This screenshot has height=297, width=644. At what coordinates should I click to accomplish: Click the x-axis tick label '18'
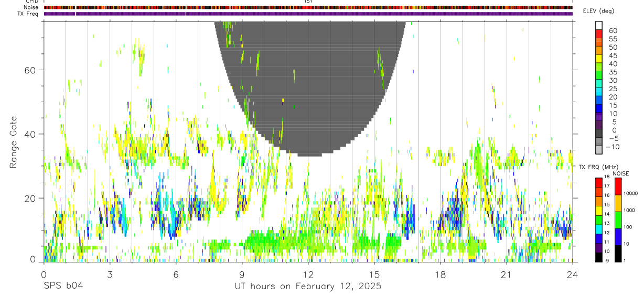(440, 274)
